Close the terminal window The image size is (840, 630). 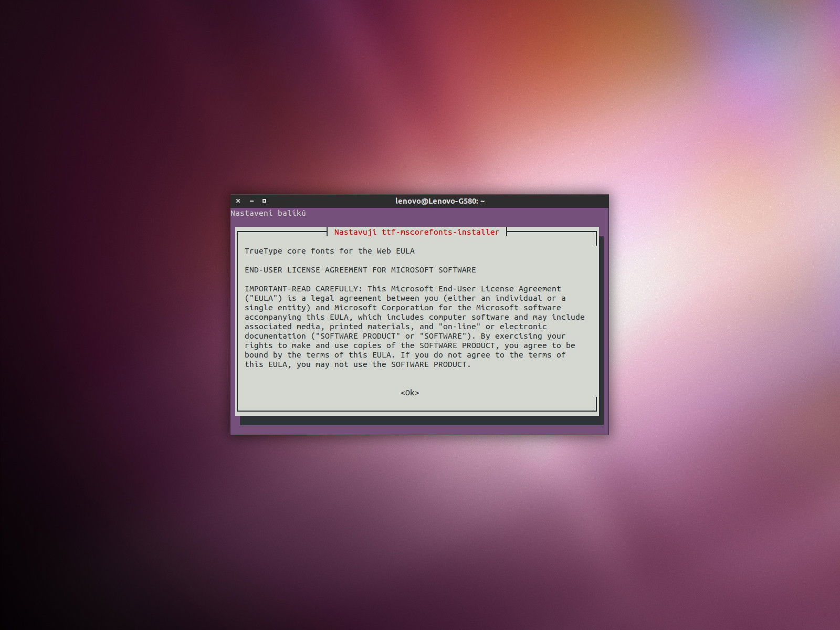pos(238,201)
